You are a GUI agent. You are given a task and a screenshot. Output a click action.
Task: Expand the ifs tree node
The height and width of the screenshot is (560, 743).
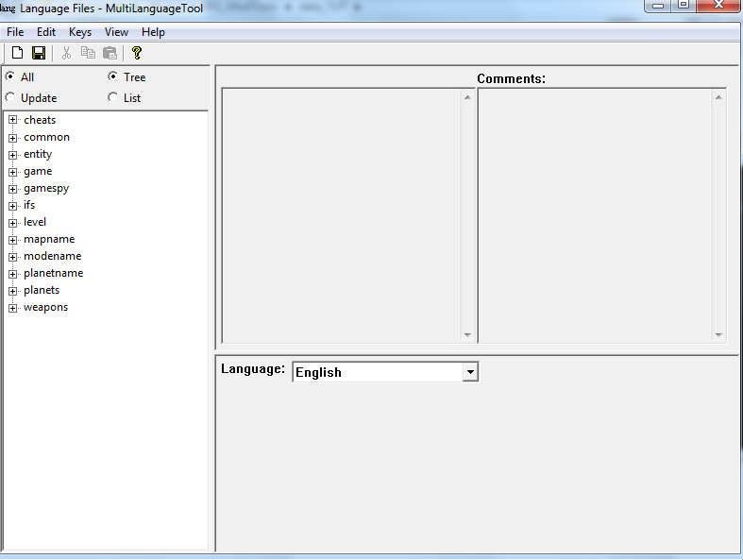[13, 206]
